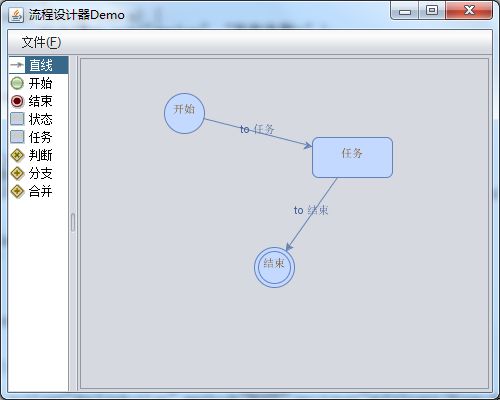Click the 开始 circle node on canvas

coord(184,113)
